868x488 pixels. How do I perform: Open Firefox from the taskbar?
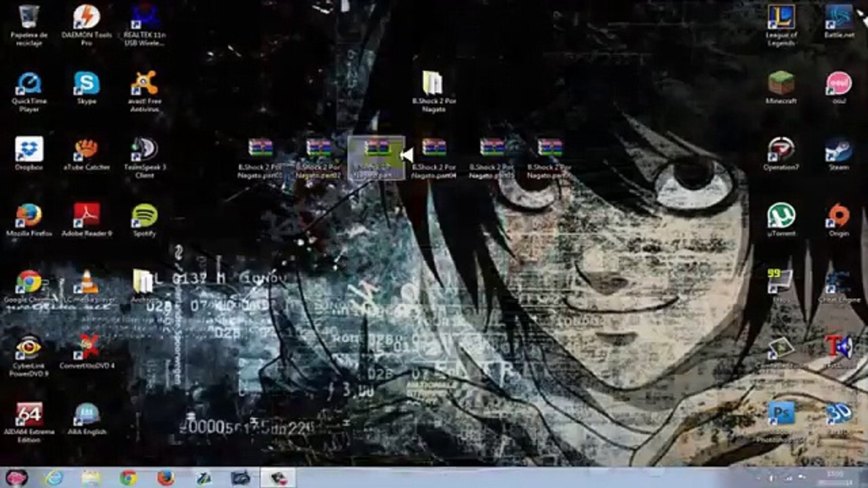pyautogui.click(x=165, y=478)
